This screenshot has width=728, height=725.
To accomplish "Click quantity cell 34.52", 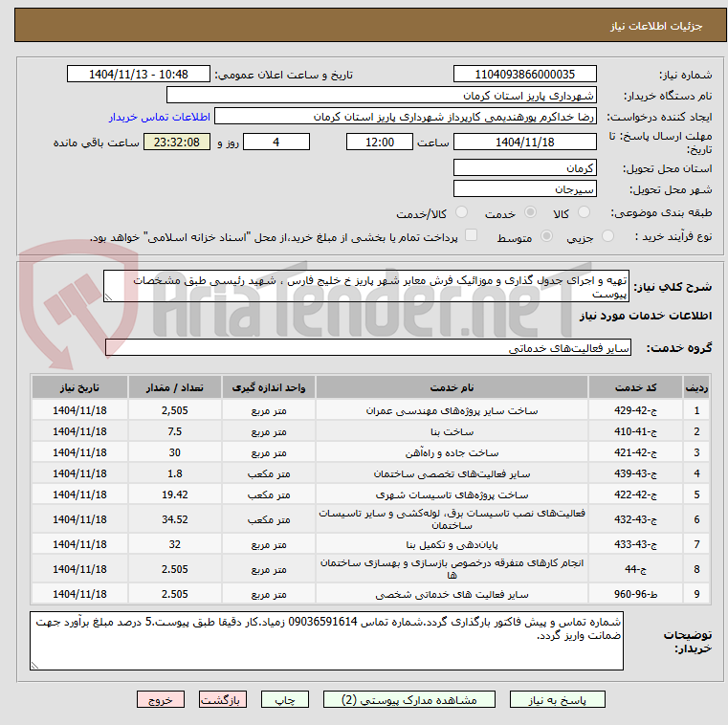I will point(174,519).
